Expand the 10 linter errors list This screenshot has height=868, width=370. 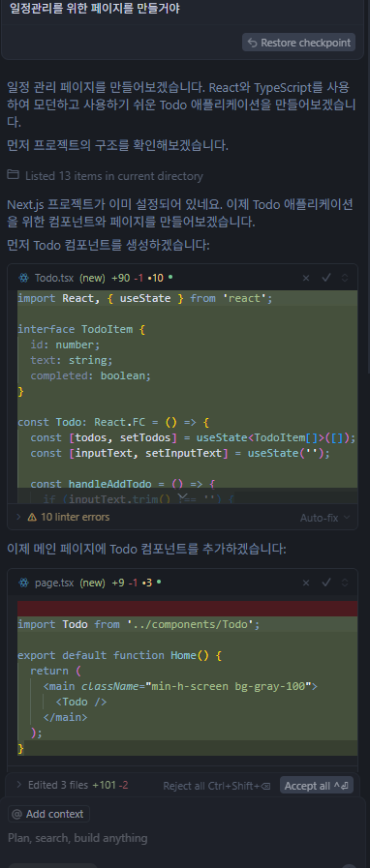(x=17, y=517)
